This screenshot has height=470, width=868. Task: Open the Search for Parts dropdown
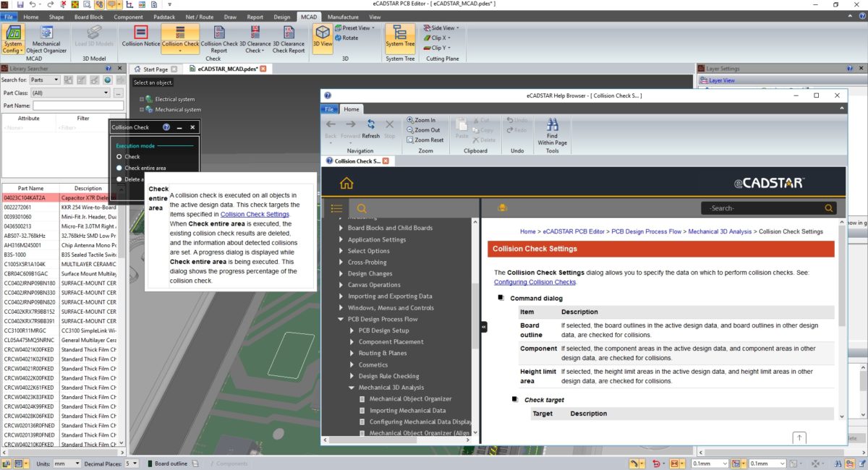pyautogui.click(x=44, y=80)
